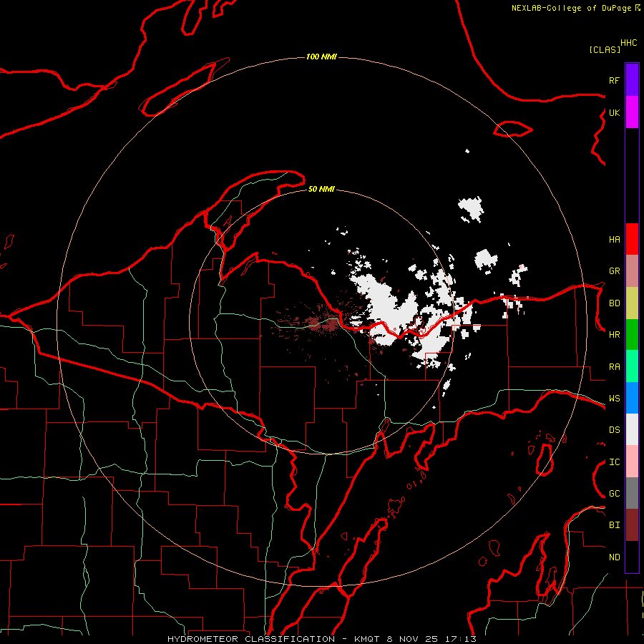Click the "GR" legend label
Screen dimensions: 644x644
(x=614, y=271)
